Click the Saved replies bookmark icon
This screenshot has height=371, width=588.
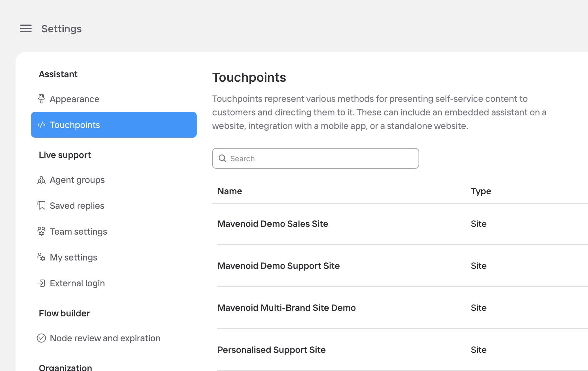[41, 206]
